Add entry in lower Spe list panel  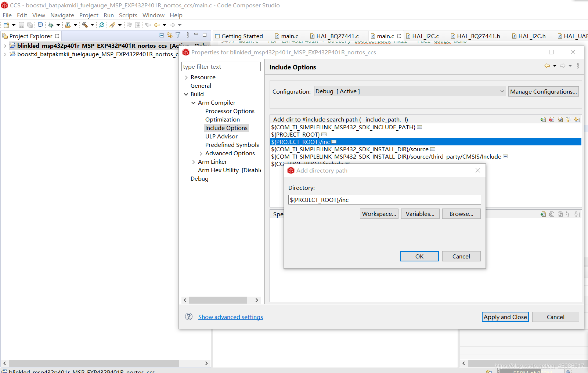543,214
